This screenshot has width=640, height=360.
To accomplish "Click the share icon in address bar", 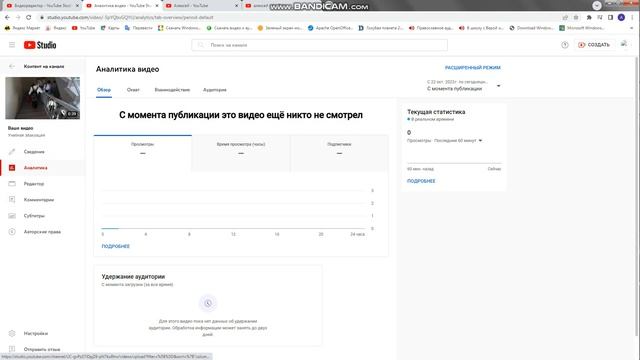I will tap(565, 17).
